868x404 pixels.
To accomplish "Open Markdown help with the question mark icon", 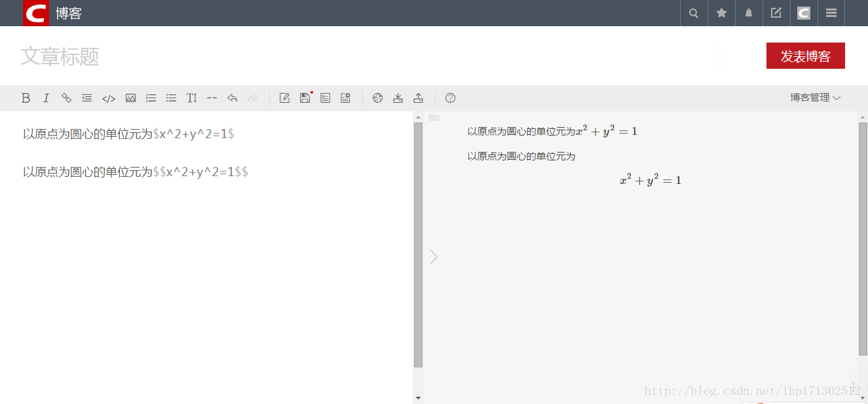I will point(450,98).
